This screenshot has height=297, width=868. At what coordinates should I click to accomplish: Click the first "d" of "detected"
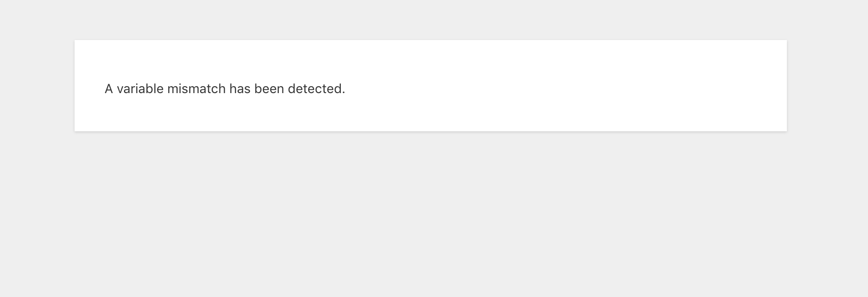pos(291,88)
